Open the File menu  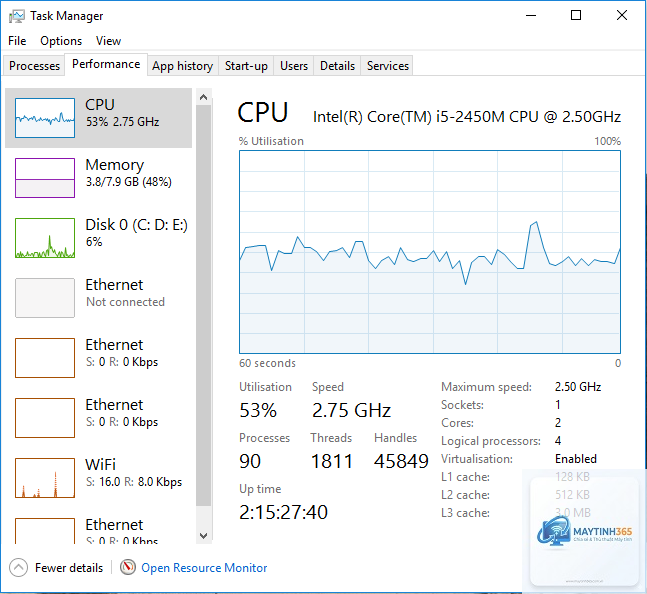pos(17,41)
